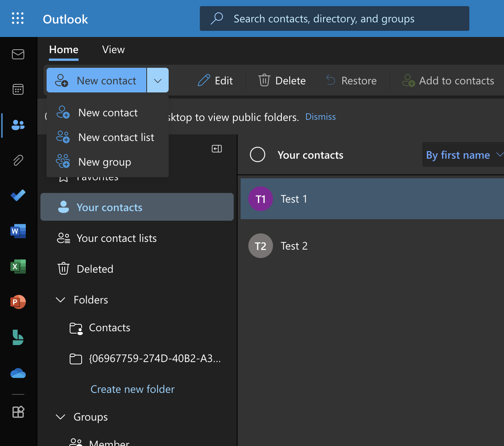Screen dimensions: 504x446
Task: Select the Test 1 contact row
Action: tap(372, 199)
